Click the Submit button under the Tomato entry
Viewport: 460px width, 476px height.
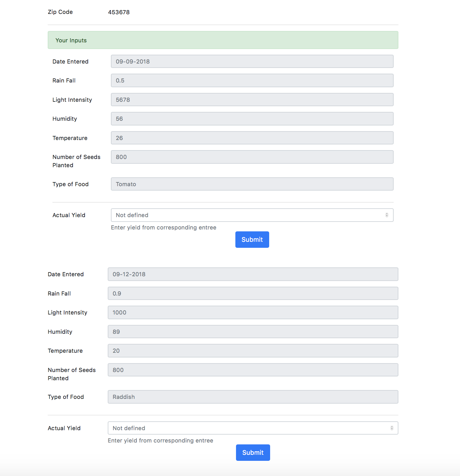coord(252,240)
